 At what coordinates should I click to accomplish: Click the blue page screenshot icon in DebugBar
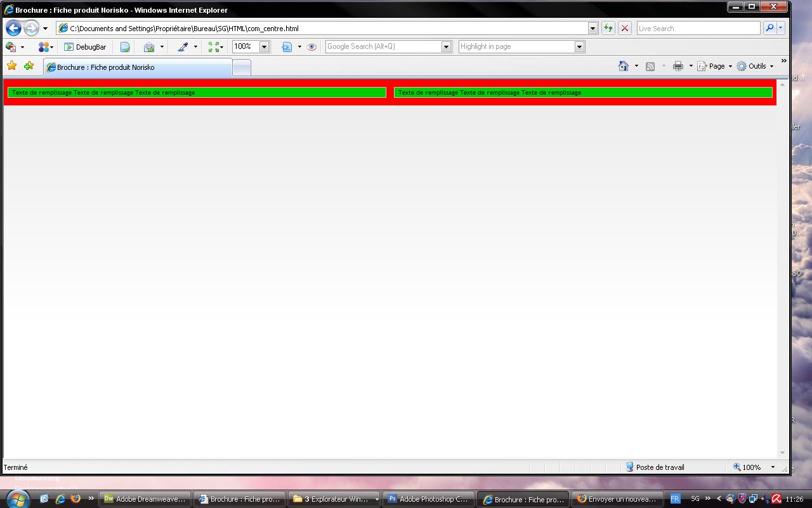click(x=287, y=47)
